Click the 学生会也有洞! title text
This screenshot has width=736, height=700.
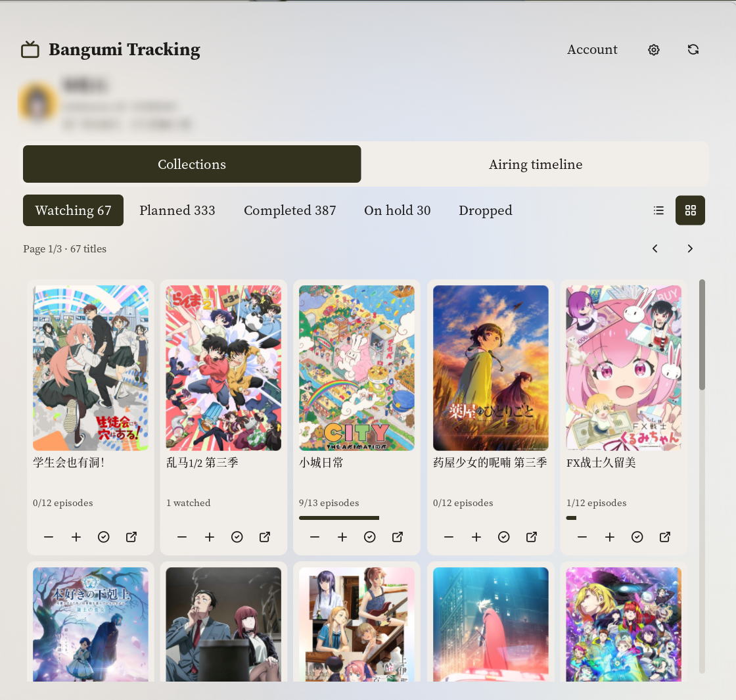tap(68, 463)
